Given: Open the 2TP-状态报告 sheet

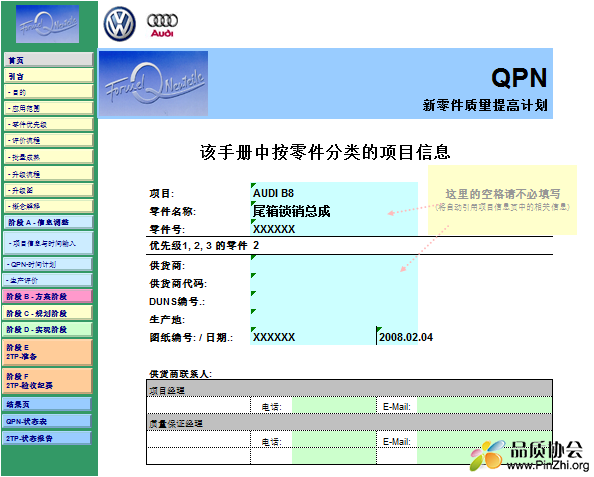Looking at the screenshot, I should (47, 438).
